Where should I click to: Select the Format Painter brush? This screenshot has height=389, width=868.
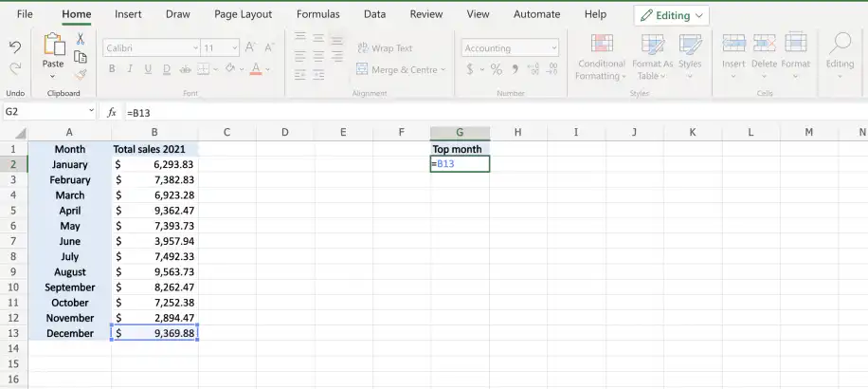81,74
